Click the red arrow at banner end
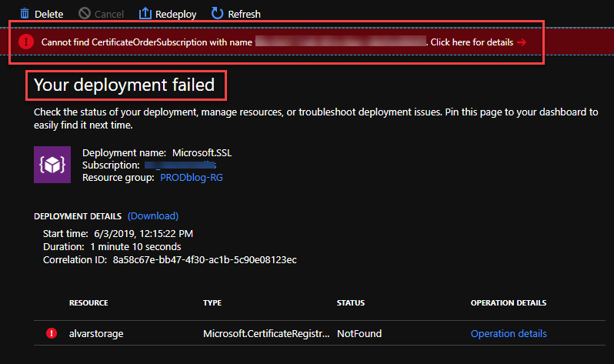Image resolution: width=614 pixels, height=364 pixels. [x=522, y=42]
